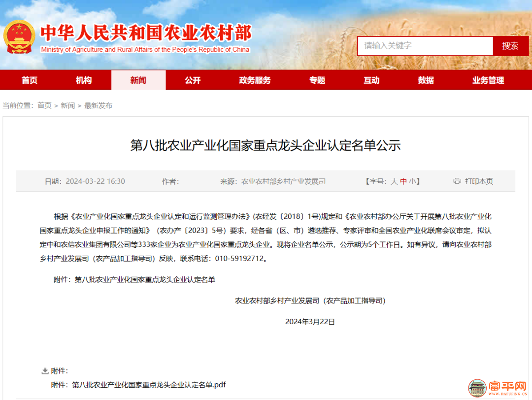Image resolution: width=532 pixels, height=400 pixels.
Task: Click the 打印本页 print link
Action: (x=479, y=181)
